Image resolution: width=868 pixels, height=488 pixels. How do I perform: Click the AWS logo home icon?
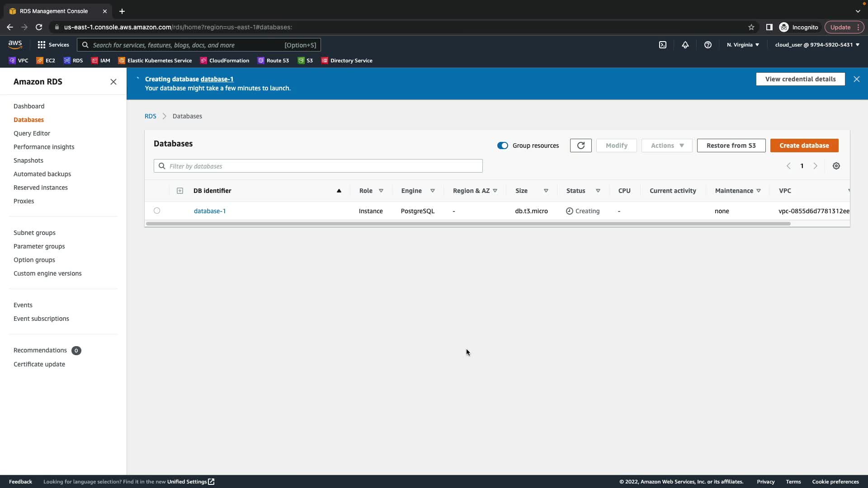click(x=15, y=44)
